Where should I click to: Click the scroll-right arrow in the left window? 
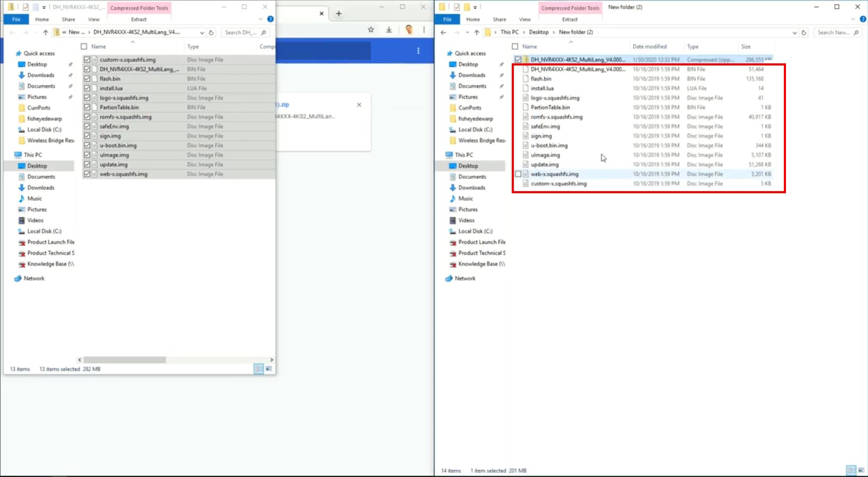click(x=272, y=360)
